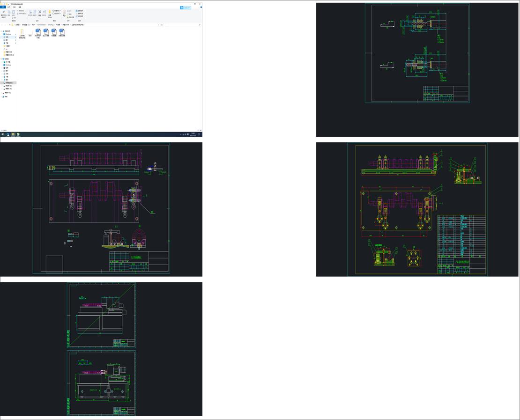Open the Home tab next to File

point(8,7)
